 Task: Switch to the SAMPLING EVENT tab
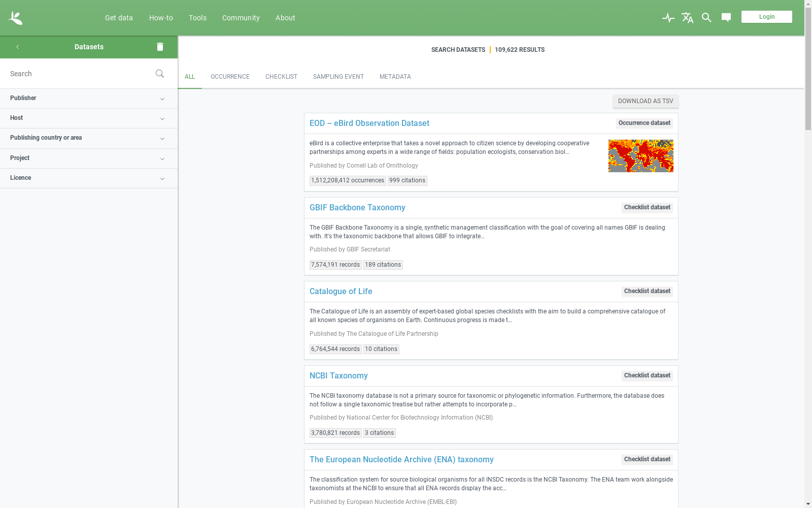coord(339,77)
